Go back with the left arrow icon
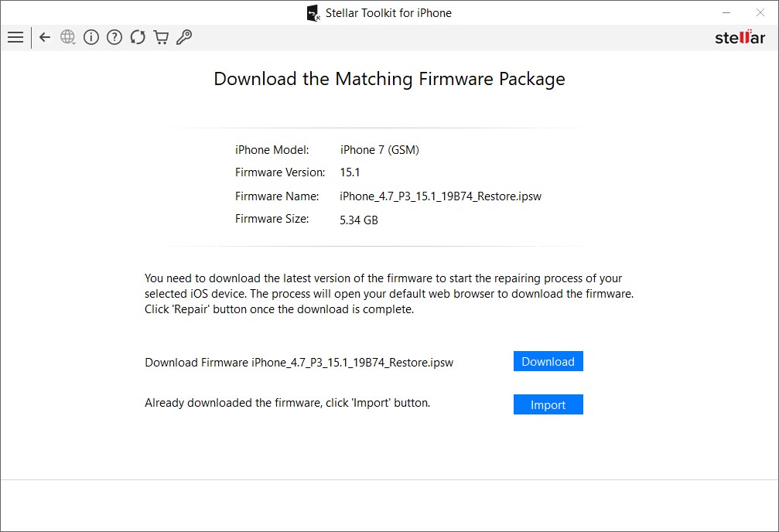 click(x=45, y=37)
